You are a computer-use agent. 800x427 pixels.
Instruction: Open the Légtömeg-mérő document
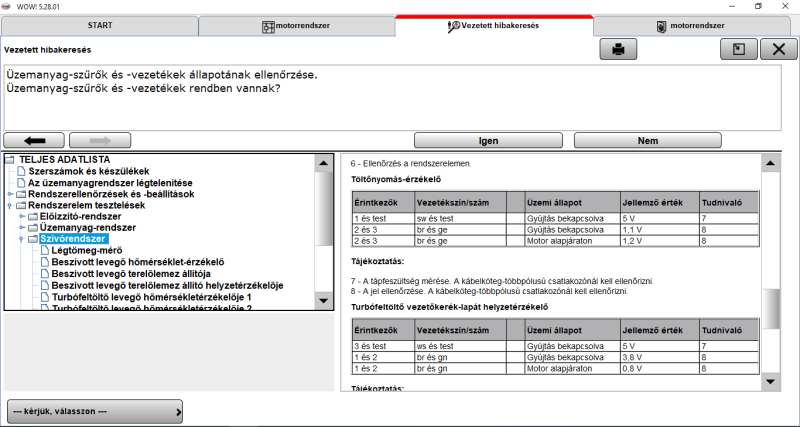tap(87, 250)
